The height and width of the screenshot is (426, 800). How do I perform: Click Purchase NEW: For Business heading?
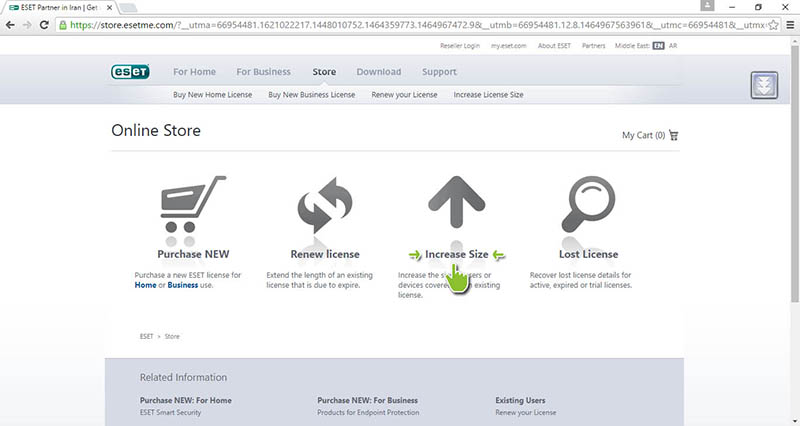coord(367,400)
